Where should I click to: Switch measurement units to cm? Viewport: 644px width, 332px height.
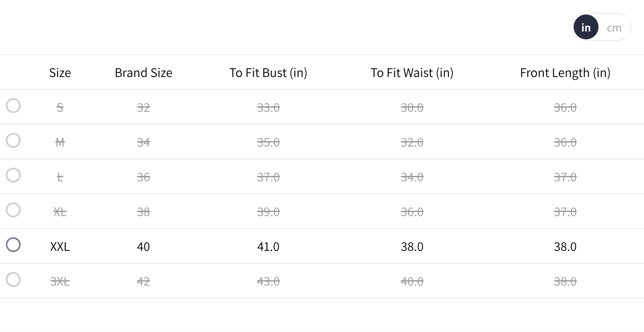614,28
